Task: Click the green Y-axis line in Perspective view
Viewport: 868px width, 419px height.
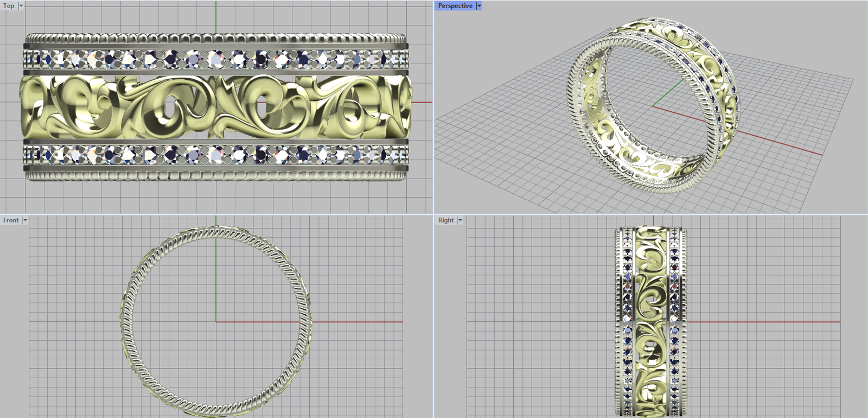Action: click(668, 93)
